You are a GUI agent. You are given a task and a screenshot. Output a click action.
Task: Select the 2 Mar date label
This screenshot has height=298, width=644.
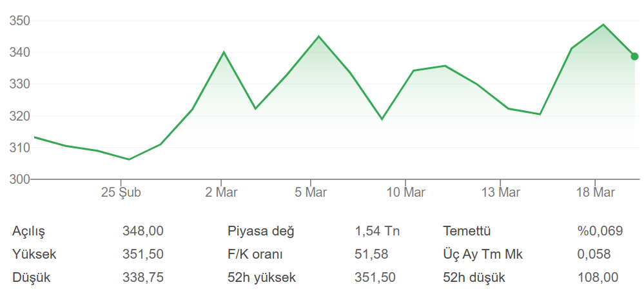pyautogui.click(x=221, y=192)
